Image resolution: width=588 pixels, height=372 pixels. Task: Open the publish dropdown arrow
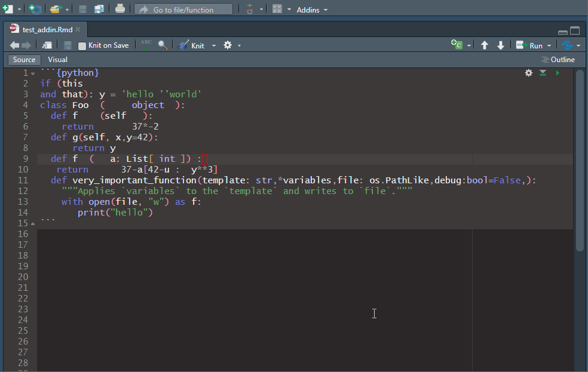coord(578,46)
